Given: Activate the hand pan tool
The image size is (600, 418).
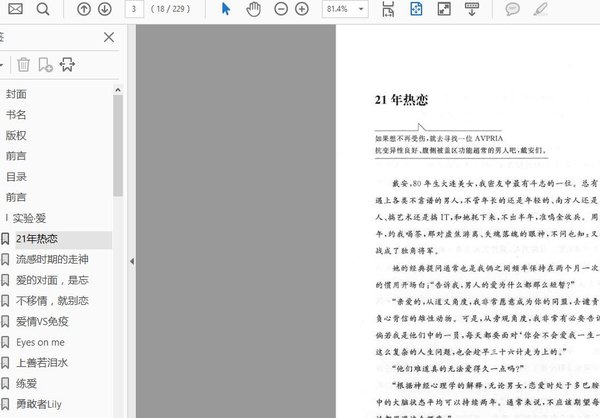Looking at the screenshot, I should [x=253, y=9].
